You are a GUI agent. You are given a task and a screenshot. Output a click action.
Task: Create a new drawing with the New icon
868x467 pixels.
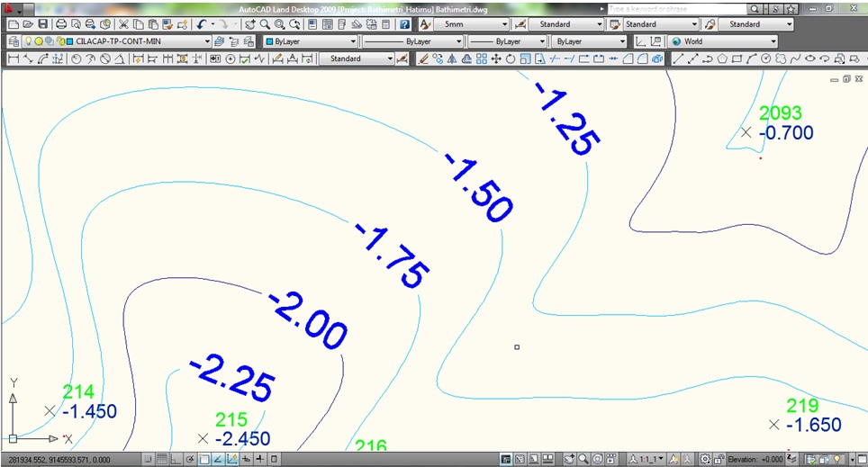pos(14,24)
